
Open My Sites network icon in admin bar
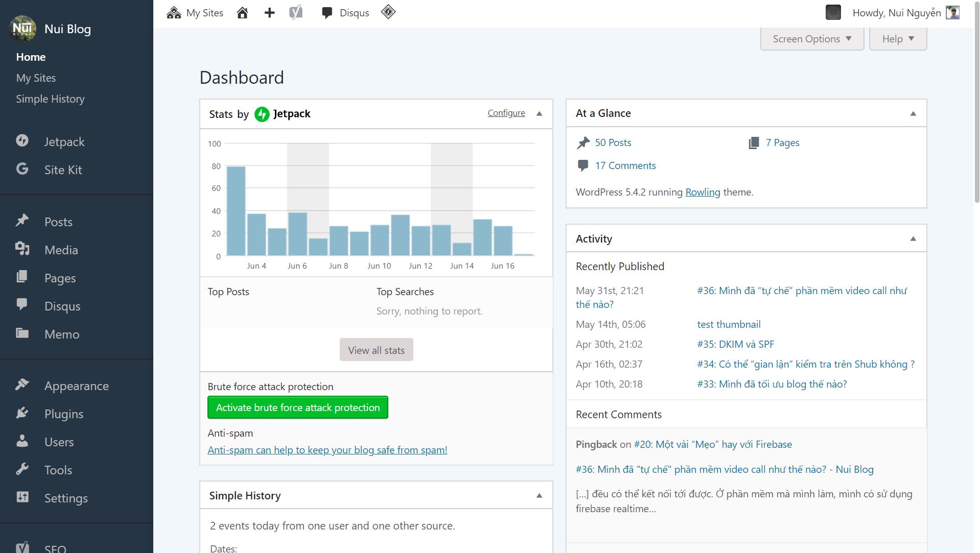(x=174, y=13)
